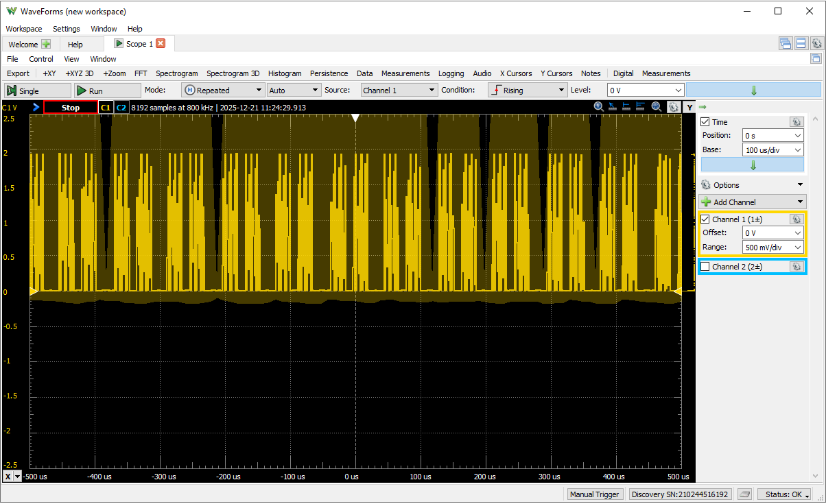Open the Time section gear settings
This screenshot has width=826, height=504.
[x=796, y=121]
